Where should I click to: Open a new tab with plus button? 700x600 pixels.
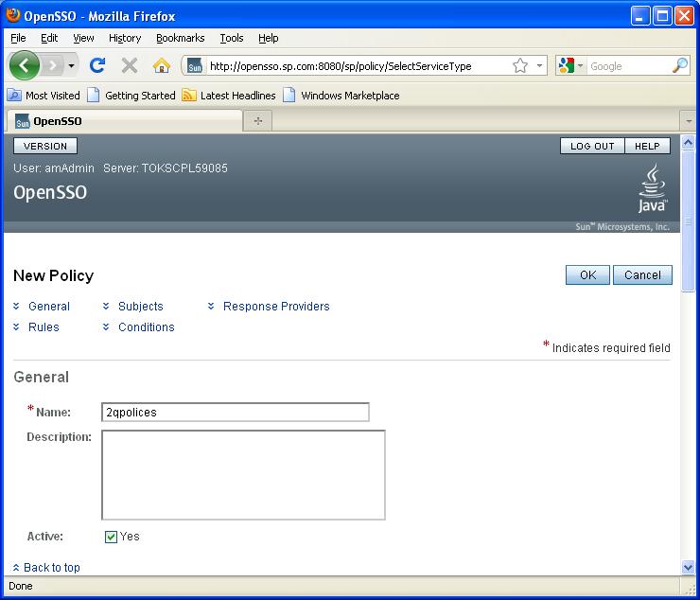click(x=258, y=121)
